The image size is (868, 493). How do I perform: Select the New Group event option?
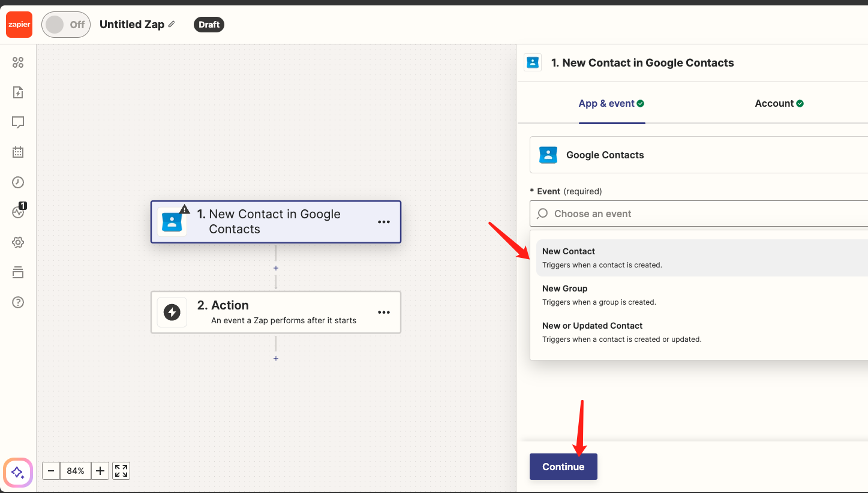coord(702,295)
